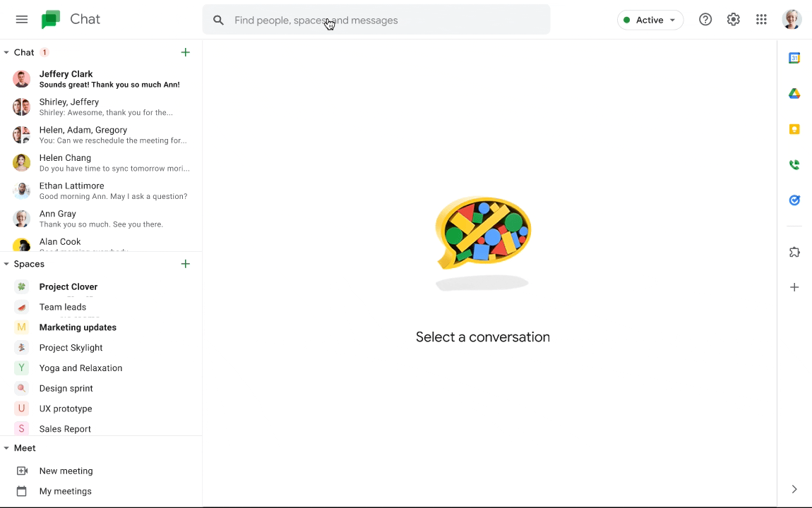The height and width of the screenshot is (508, 812).
Task: Click the My meetings calendar icon
Action: 21,492
